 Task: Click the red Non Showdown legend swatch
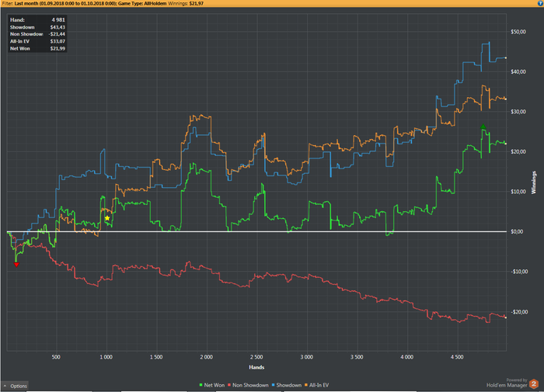pos(229,385)
